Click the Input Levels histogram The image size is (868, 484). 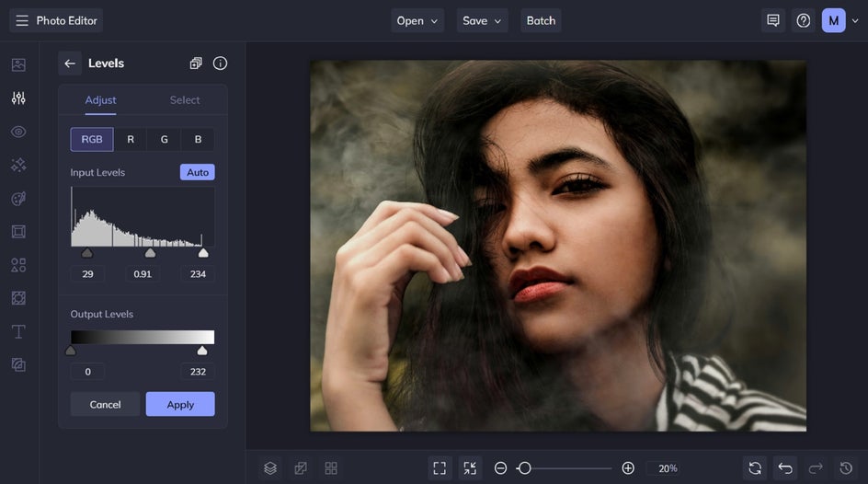click(x=143, y=216)
